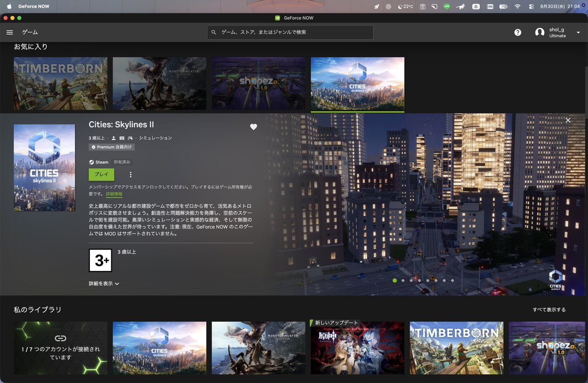Open the help question mark icon
Screen dimensions: 588x383
[517, 32]
